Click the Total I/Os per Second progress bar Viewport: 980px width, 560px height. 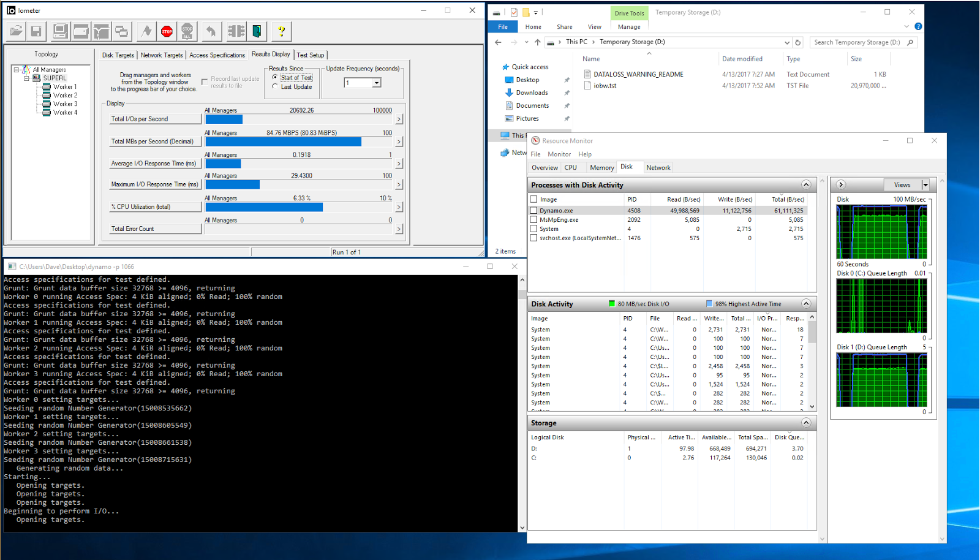(300, 119)
